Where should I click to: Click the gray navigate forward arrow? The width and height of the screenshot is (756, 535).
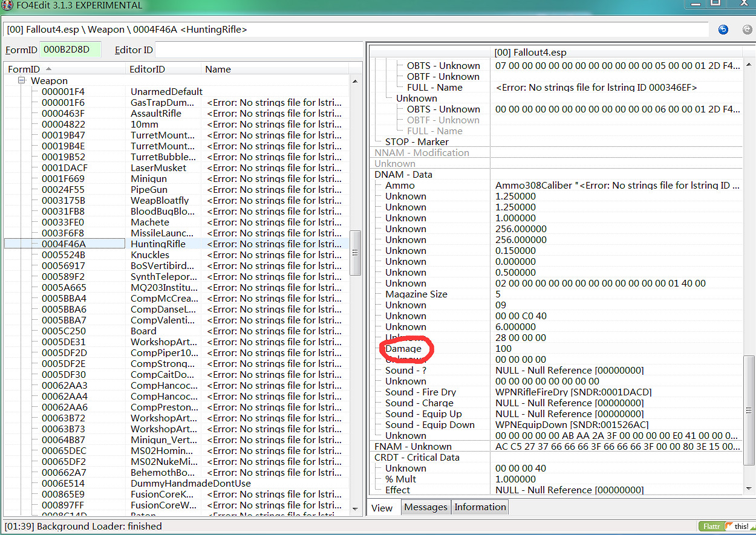747,30
